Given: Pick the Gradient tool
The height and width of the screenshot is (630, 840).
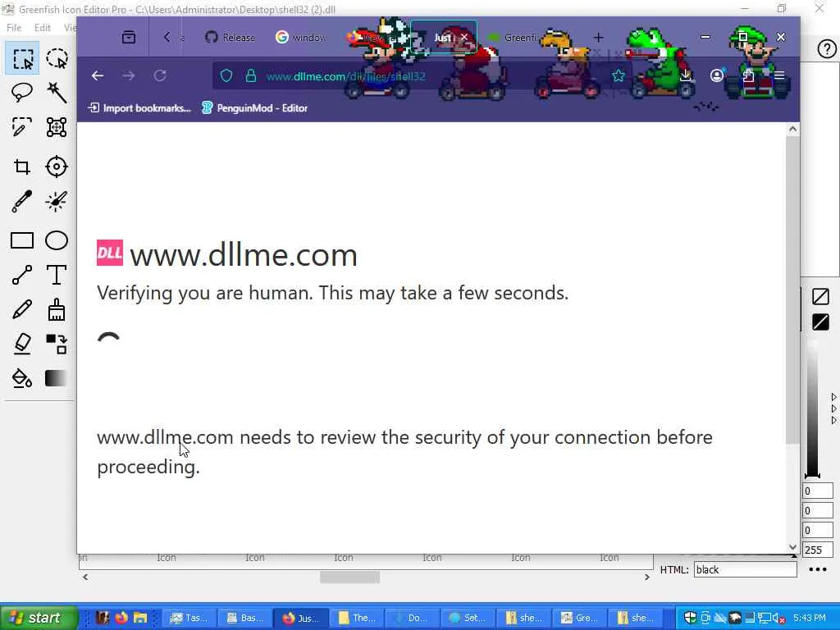Looking at the screenshot, I should pyautogui.click(x=57, y=378).
